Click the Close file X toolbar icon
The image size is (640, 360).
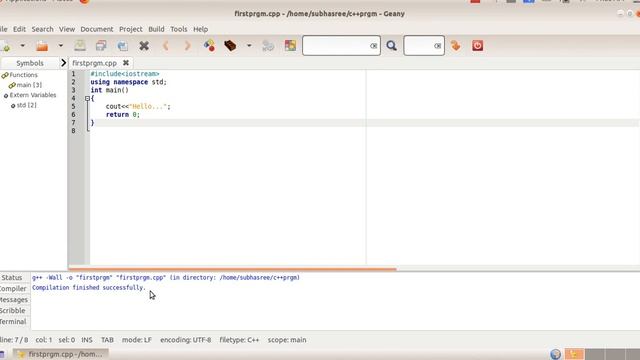[x=144, y=46]
